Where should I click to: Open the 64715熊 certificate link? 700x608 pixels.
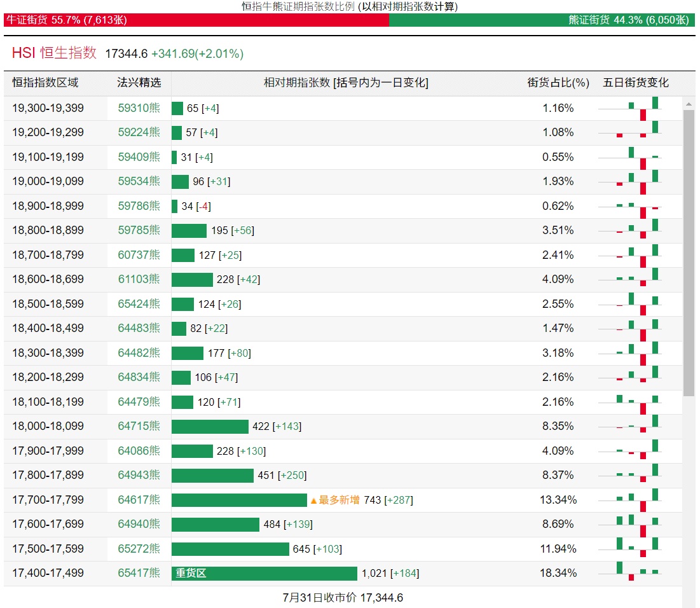click(139, 426)
